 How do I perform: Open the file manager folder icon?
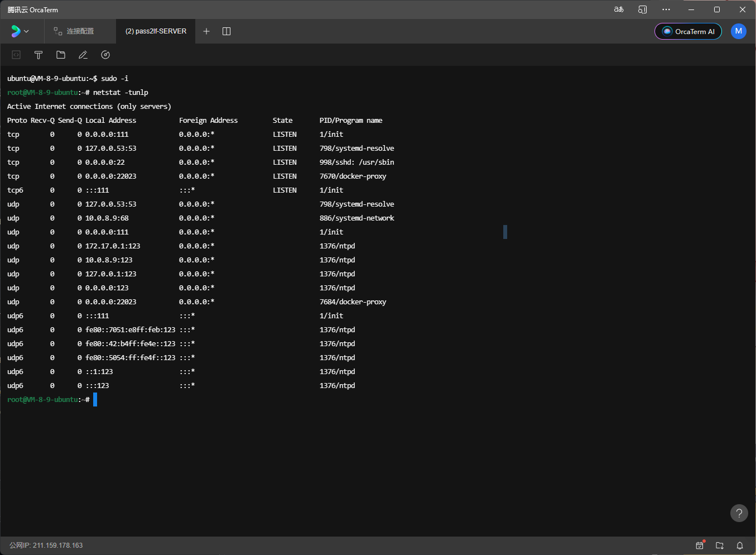point(60,55)
